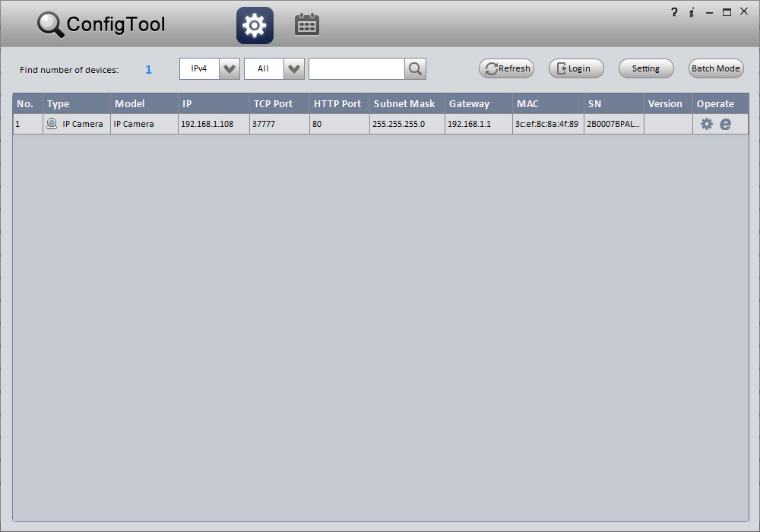Sort by Gateway column header
Image resolution: width=760 pixels, height=532 pixels.
point(478,103)
